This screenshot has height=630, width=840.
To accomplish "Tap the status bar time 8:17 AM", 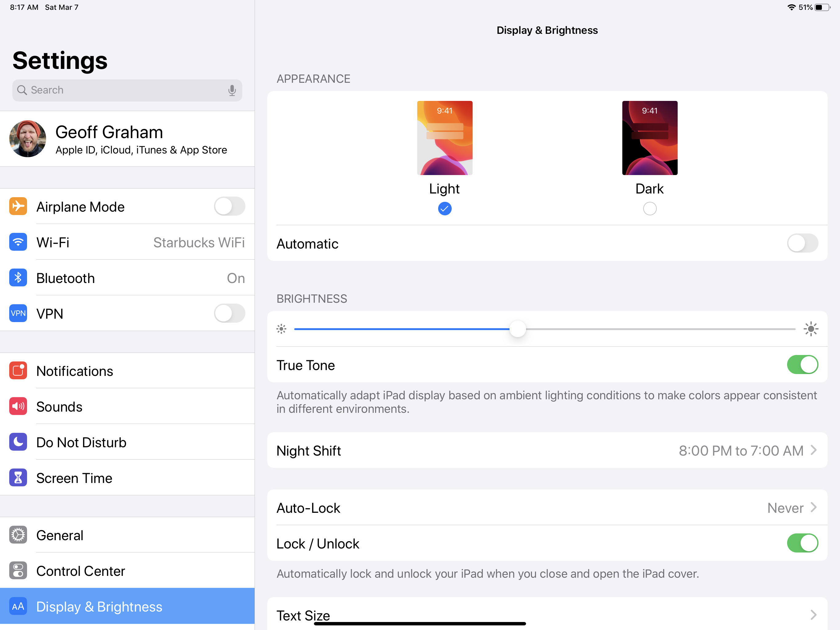I will coord(24,7).
